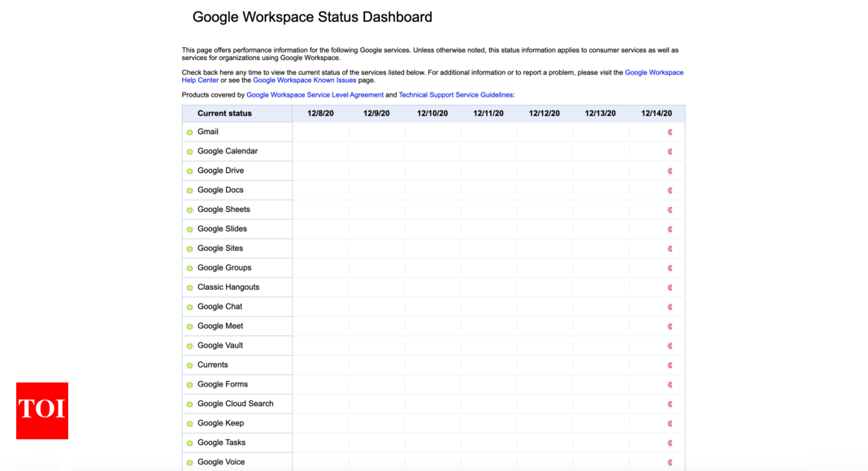Click the Google Groups service name
The image size is (868, 471).
point(224,267)
